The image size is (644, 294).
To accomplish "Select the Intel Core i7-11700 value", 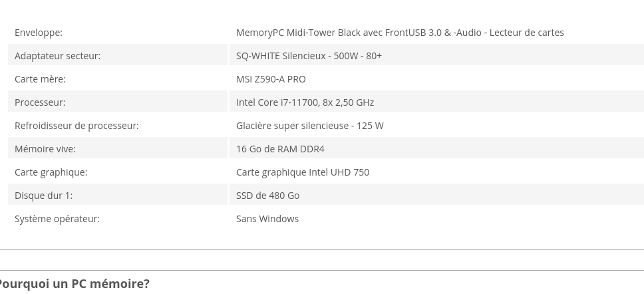I will 305,102.
